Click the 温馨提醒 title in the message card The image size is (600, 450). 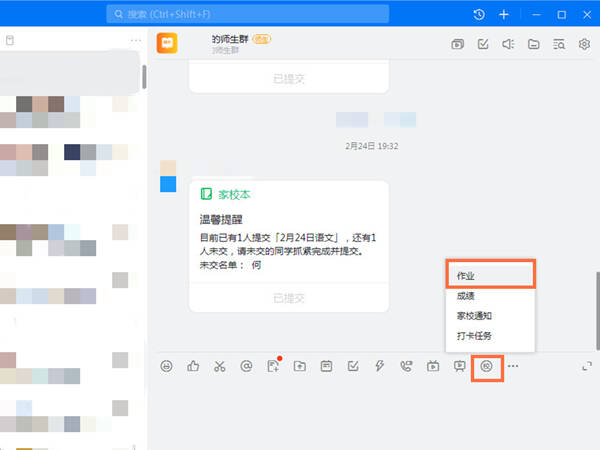point(221,220)
